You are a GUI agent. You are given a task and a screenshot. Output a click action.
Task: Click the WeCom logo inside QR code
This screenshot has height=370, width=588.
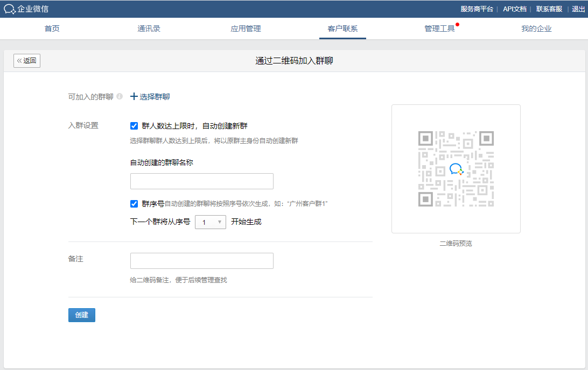pos(456,169)
